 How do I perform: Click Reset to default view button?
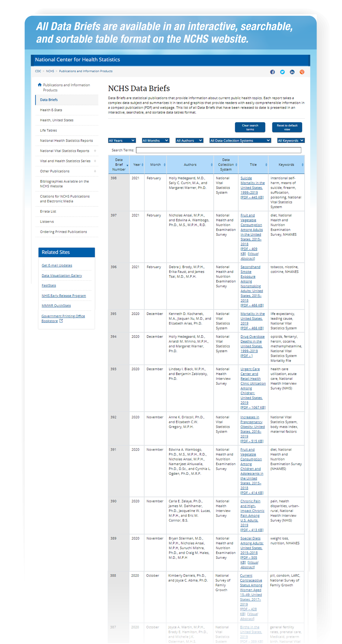(287, 127)
